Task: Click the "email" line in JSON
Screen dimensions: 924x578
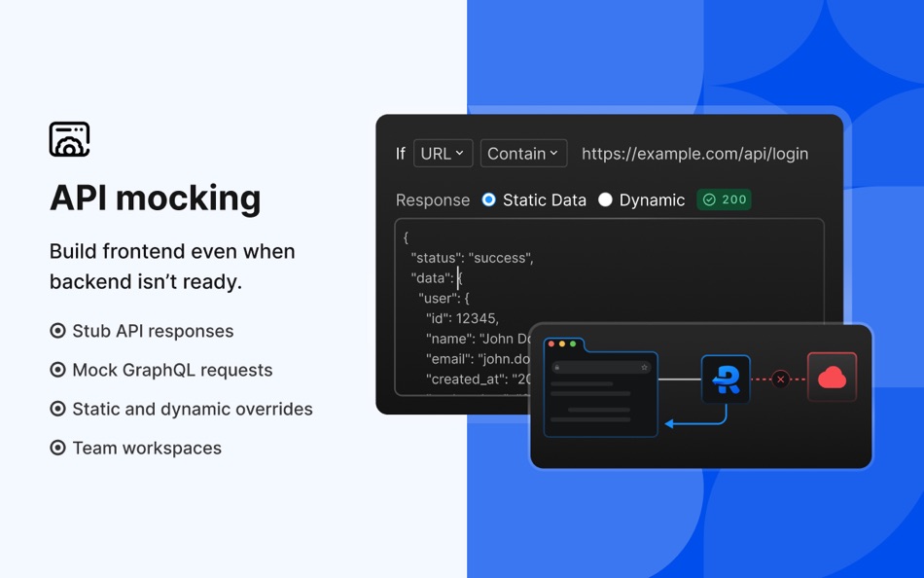Action: pyautogui.click(x=478, y=359)
